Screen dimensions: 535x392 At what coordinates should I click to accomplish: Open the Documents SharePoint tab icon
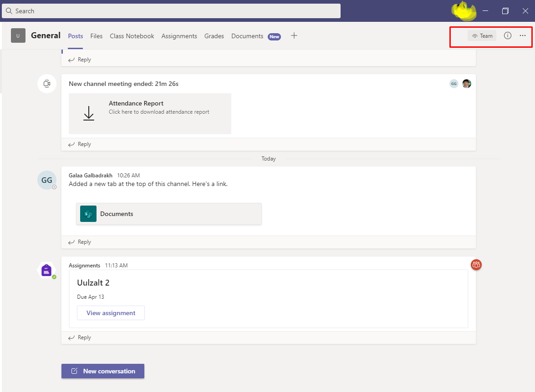click(87, 213)
